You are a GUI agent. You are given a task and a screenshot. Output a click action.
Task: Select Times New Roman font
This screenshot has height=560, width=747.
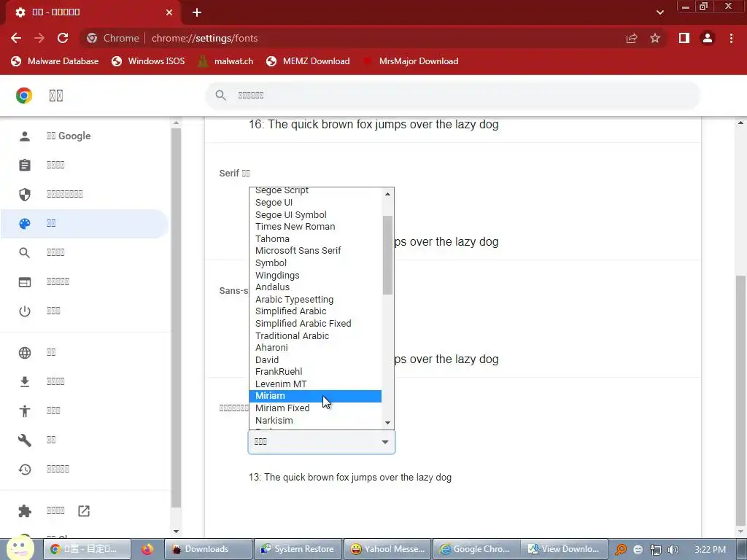(x=315, y=227)
